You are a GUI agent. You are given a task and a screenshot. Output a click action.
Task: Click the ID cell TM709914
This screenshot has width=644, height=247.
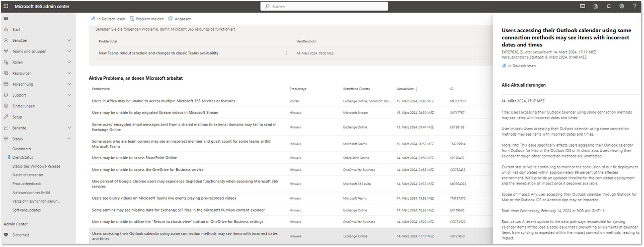[x=458, y=144]
